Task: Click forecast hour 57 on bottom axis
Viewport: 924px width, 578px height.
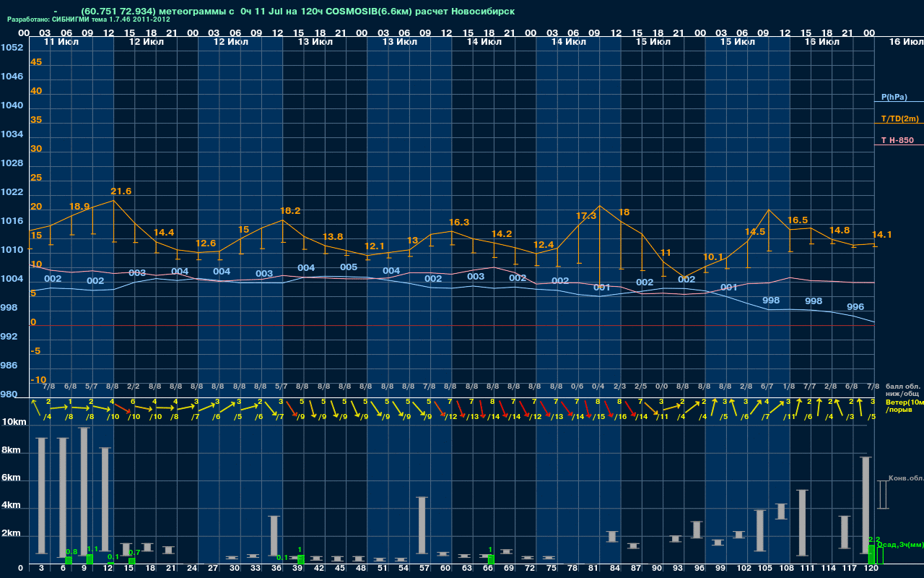Action: pos(425,569)
